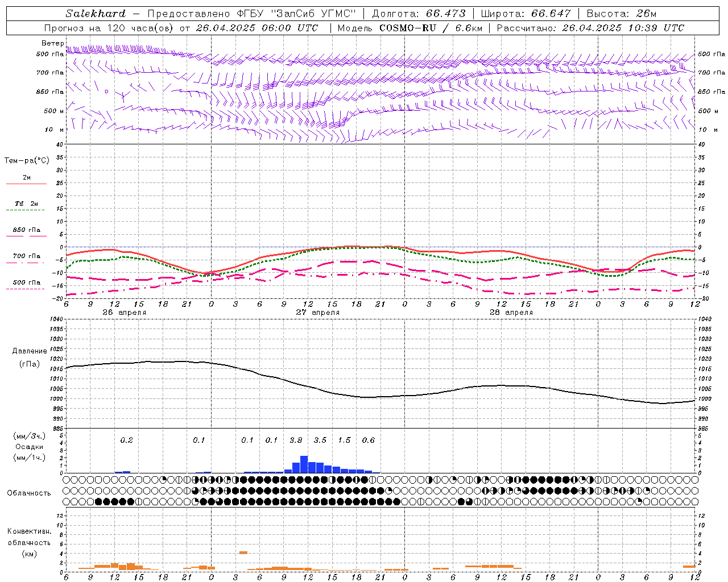The image size is (728, 582).
Task: Click the Ветер panel label
Action: click(x=53, y=43)
